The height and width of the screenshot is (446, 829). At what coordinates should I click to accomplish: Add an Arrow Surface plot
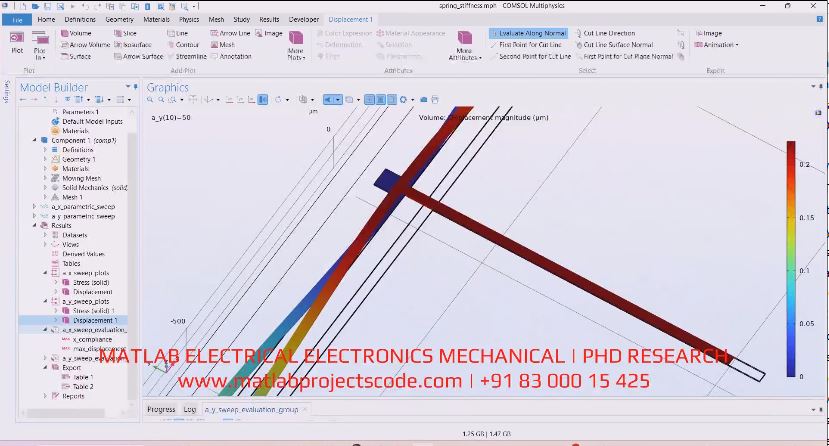tap(138, 56)
